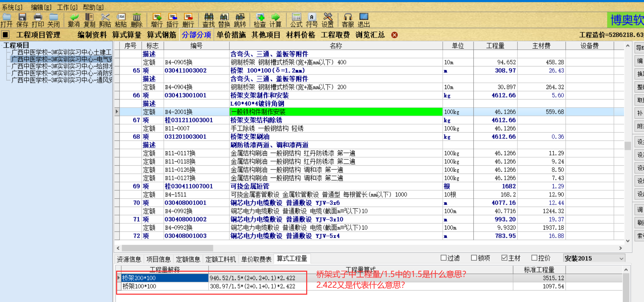Click the table scroll-down arrow

tap(628, 241)
